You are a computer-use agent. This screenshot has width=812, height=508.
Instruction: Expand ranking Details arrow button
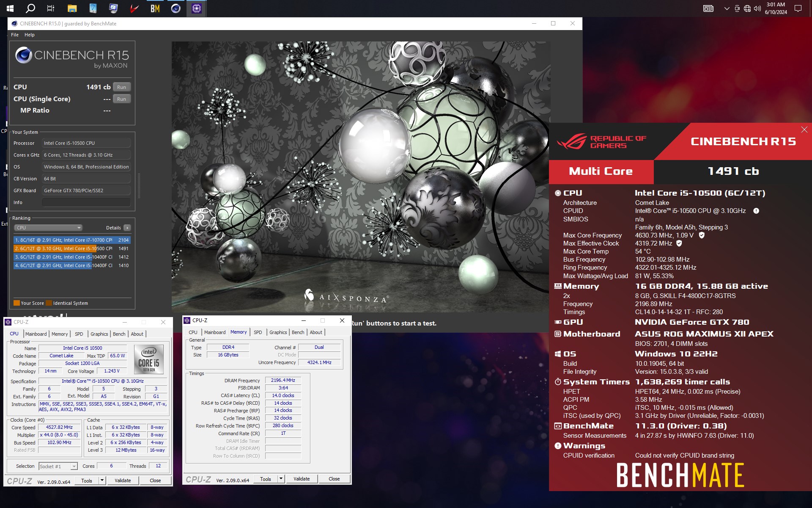click(127, 228)
